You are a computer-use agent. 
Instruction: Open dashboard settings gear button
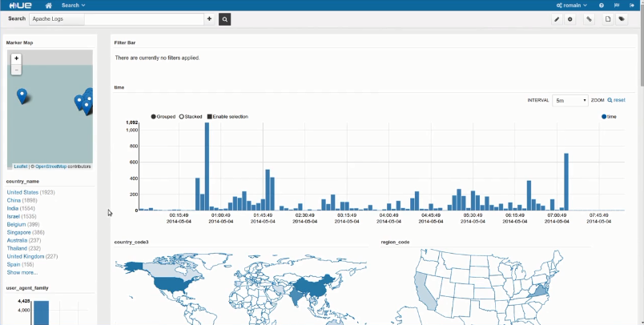(570, 19)
